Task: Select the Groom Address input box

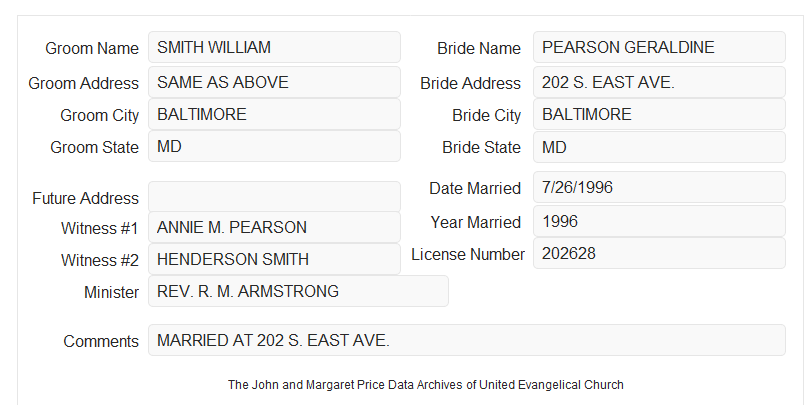Action: pyautogui.click(x=274, y=82)
